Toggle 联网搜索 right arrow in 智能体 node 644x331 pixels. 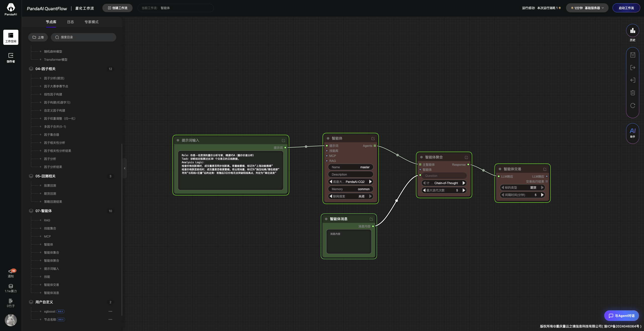tap(370, 196)
